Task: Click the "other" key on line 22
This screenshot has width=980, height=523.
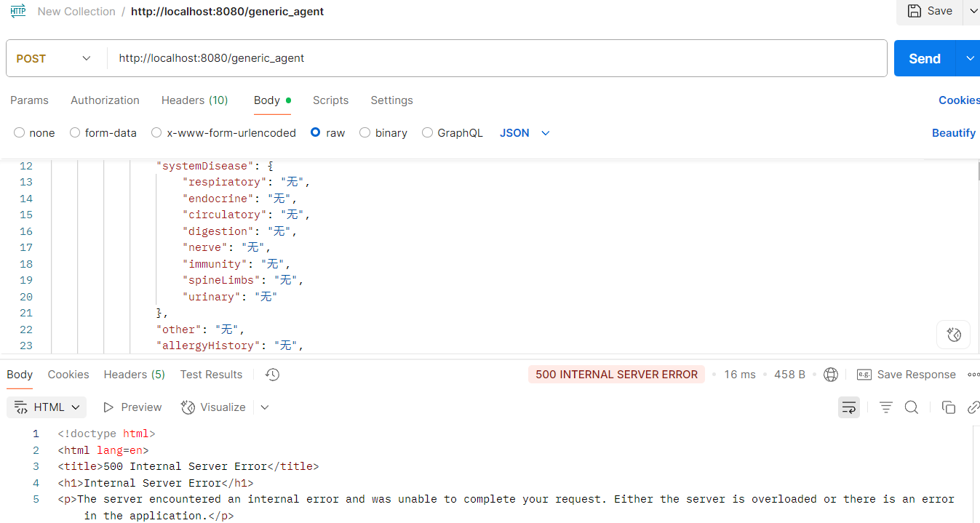Action: [x=179, y=330]
